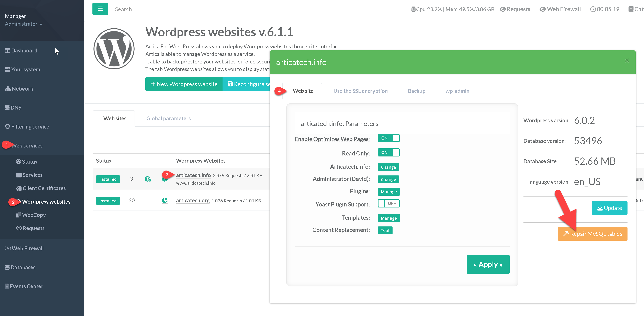Click the speed gauge icon in articatech.info row

click(148, 179)
